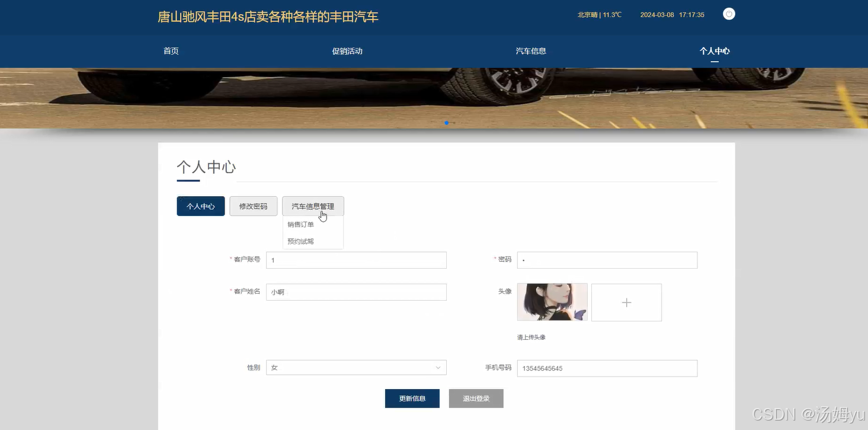Image resolution: width=868 pixels, height=430 pixels.
Task: Switch to the 修改密码 tab
Action: (x=254, y=206)
